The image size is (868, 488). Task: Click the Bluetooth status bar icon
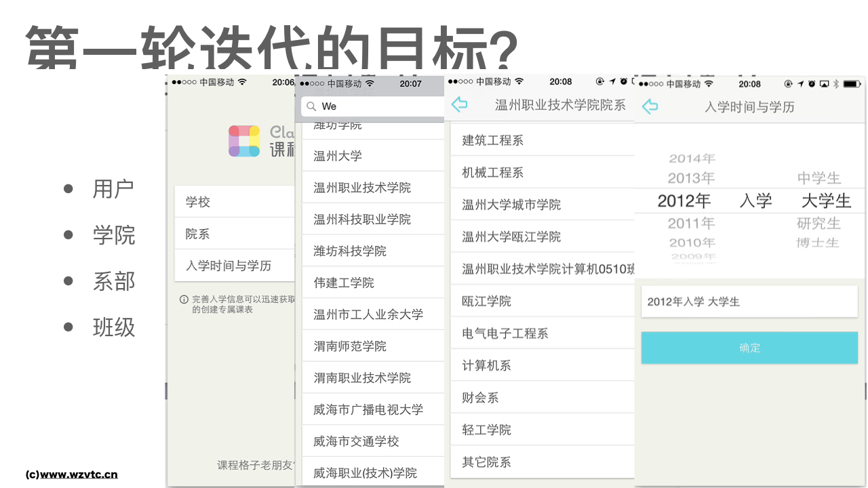(836, 83)
